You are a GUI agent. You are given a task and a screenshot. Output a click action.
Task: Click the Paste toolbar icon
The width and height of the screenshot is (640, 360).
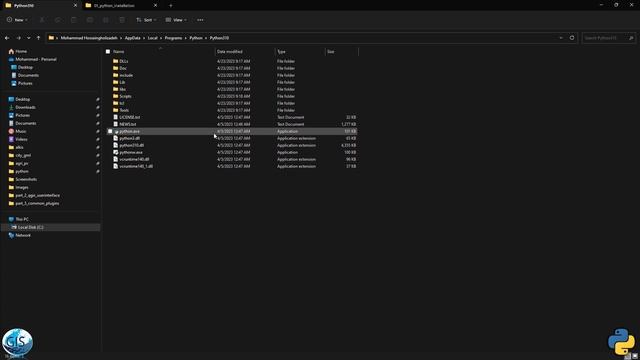pos(74,20)
